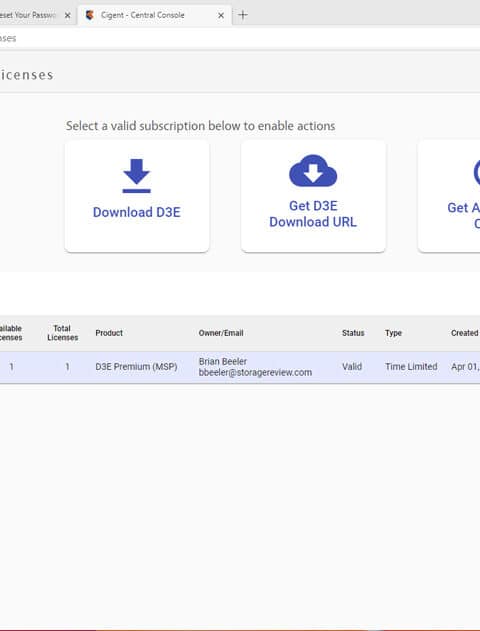Click the cloud download icon
Image resolution: width=480 pixels, height=631 pixels.
click(x=313, y=171)
